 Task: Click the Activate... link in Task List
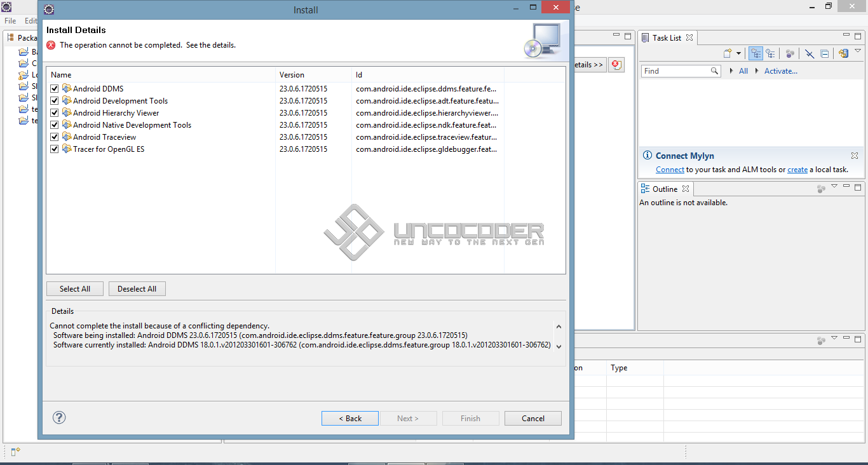[x=781, y=71]
